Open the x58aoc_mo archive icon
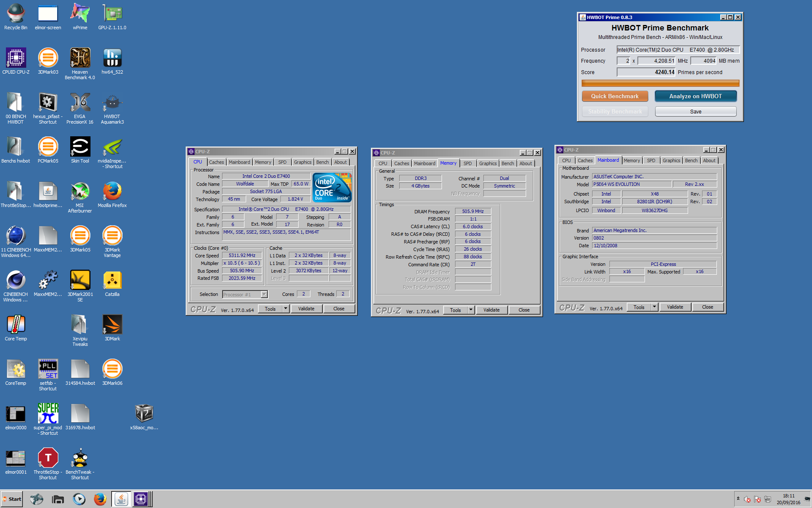Viewport: 812px width, 508px height. (144, 417)
